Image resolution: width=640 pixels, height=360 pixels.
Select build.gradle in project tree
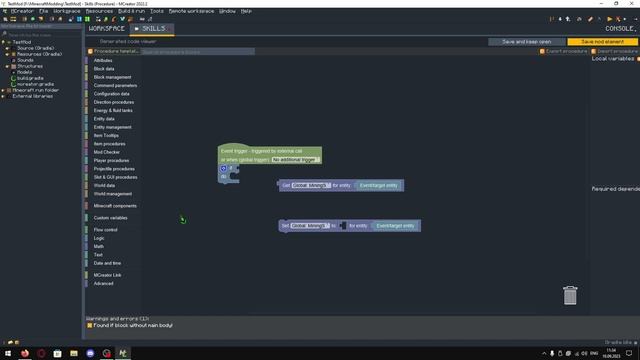pos(30,78)
